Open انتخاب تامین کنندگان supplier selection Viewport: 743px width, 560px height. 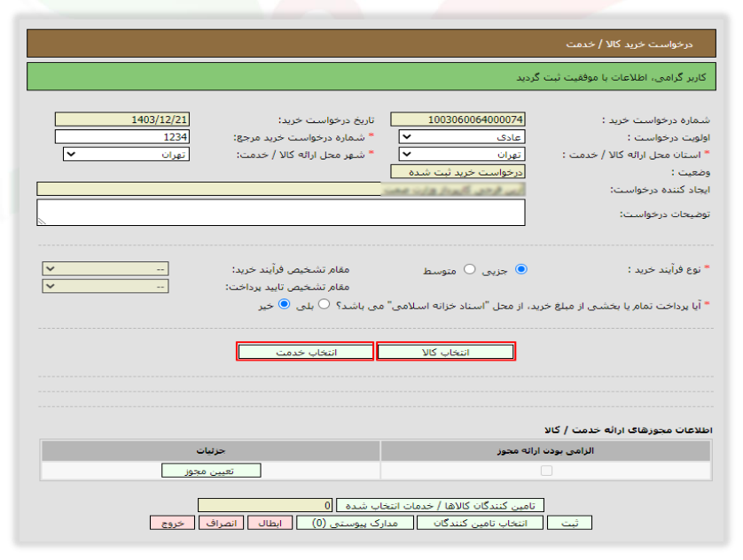pyautogui.click(x=480, y=523)
